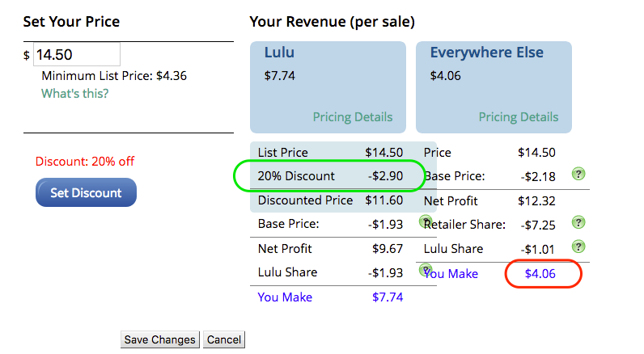Click the 20% Discount row
Image resolution: width=644 pixels, height=354 pixels.
point(330,176)
